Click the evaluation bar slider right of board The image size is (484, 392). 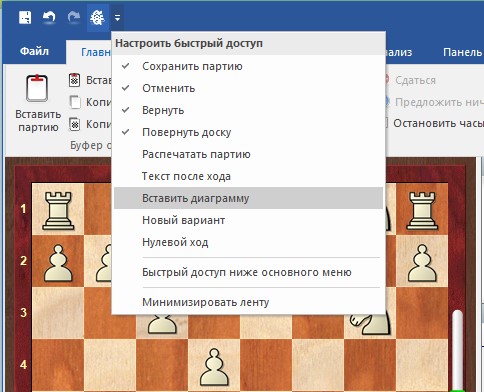[458, 350]
